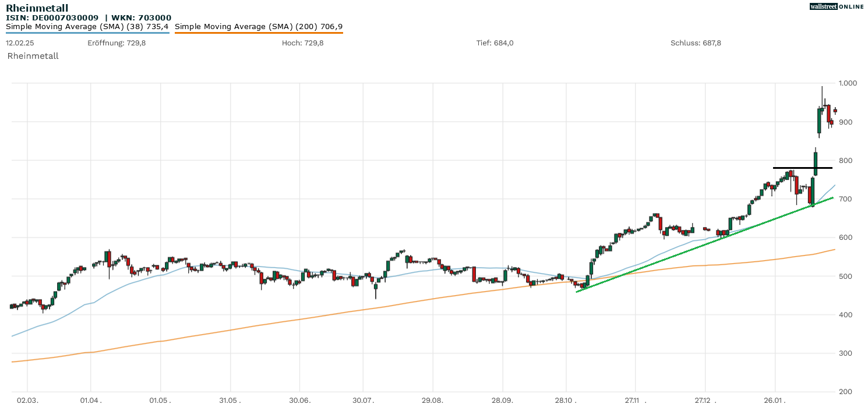Screen dimensions: 868x404
Task: Click the Hoch 729,8 value
Action: [302, 42]
